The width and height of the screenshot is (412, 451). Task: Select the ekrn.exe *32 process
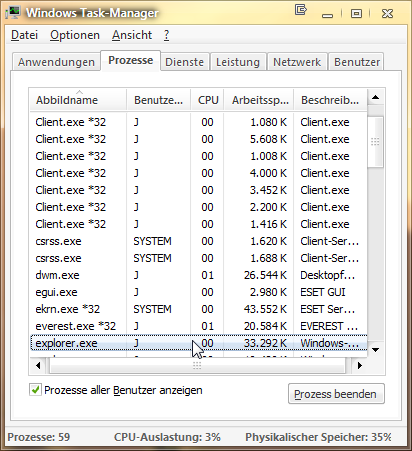(x=199, y=309)
